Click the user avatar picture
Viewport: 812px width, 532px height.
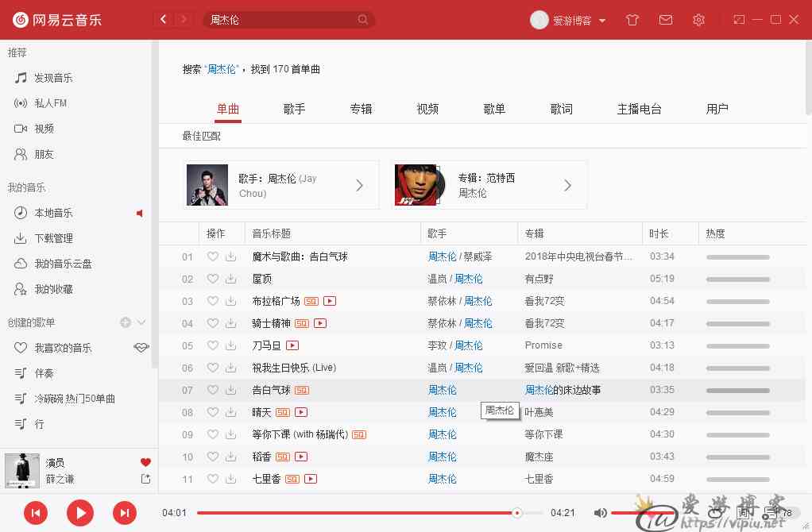tap(539, 20)
